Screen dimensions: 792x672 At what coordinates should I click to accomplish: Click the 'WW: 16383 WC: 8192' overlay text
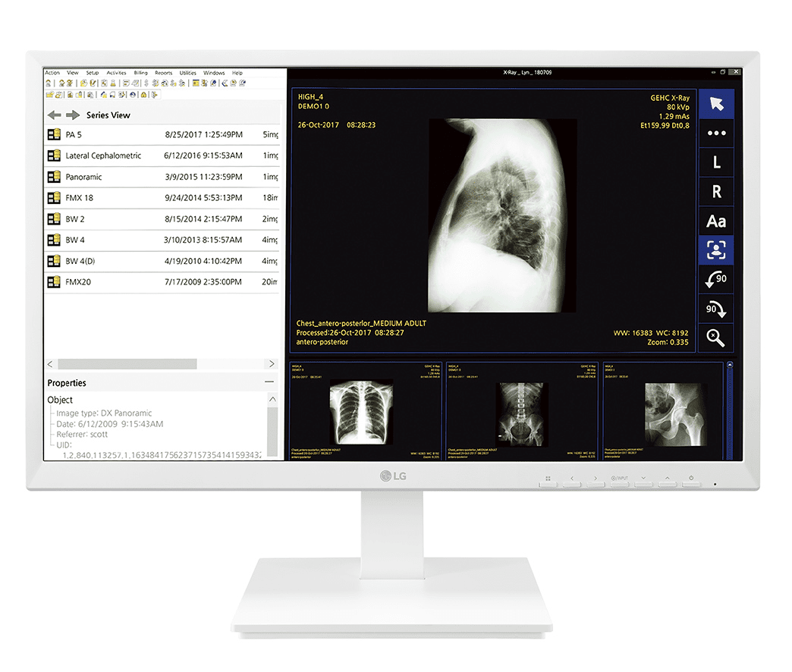coord(651,333)
